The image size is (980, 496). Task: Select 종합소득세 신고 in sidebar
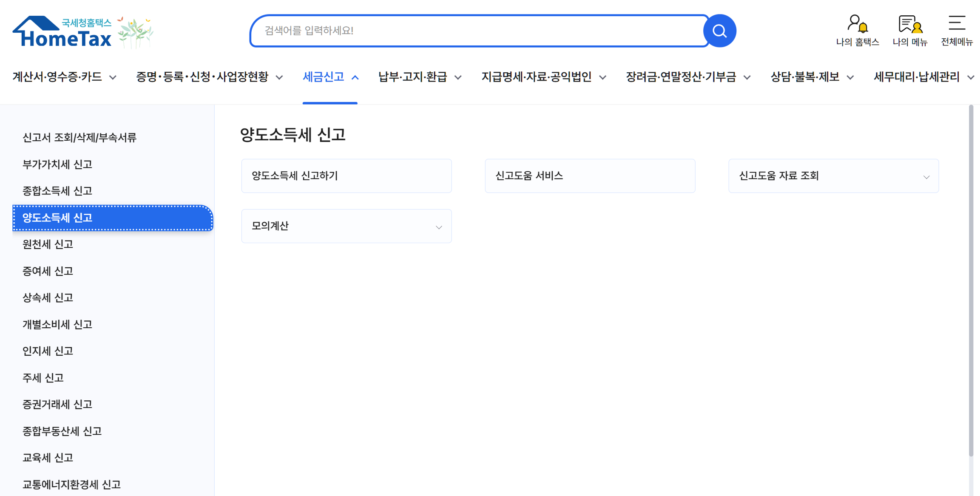57,191
